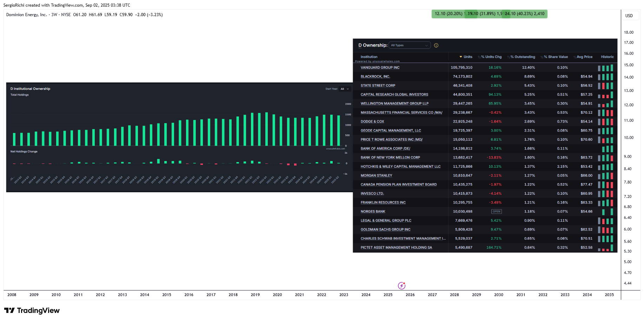644x321 pixels.
Task: Open the All Types ownership dropdown
Action: point(410,45)
